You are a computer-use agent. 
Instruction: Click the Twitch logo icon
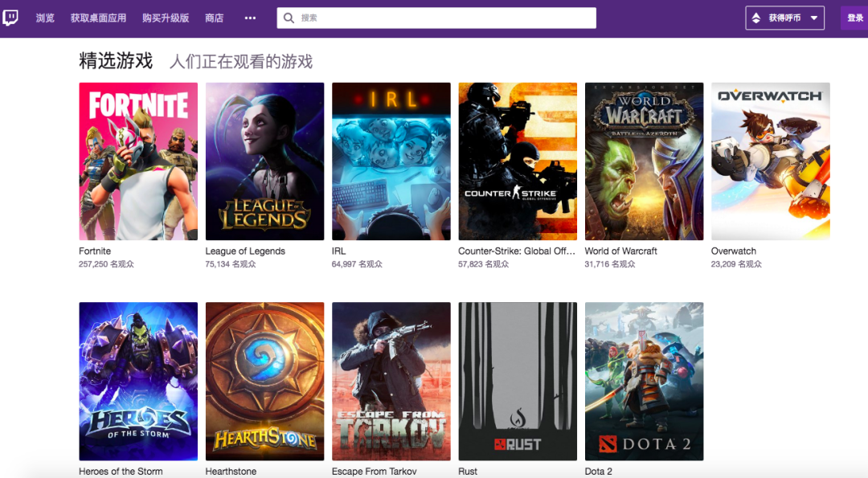click(10, 18)
